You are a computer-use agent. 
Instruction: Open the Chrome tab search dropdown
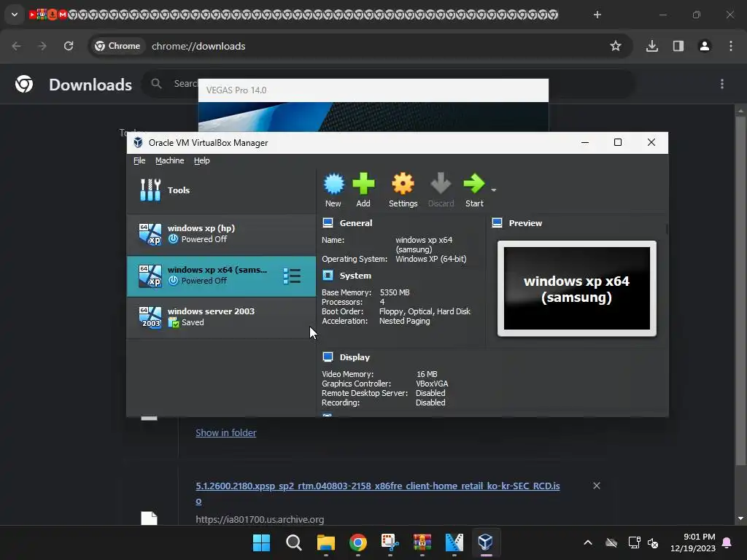[x=15, y=15]
